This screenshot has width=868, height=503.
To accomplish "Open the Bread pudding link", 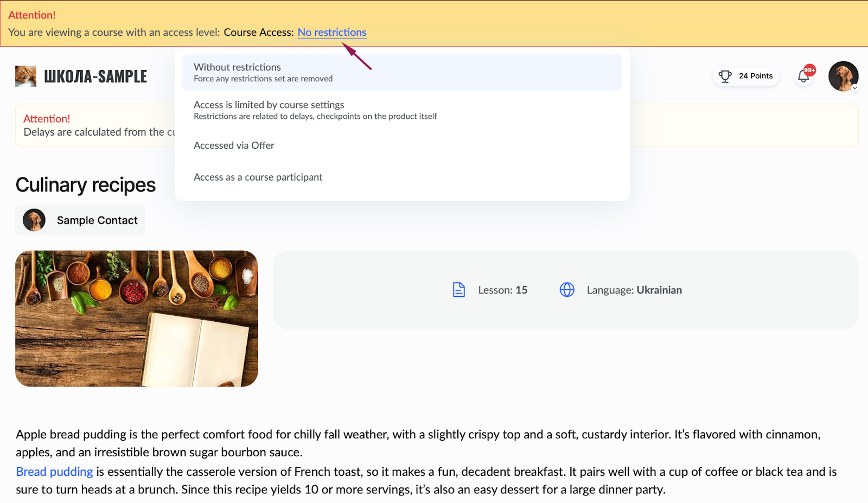I will tap(54, 472).
